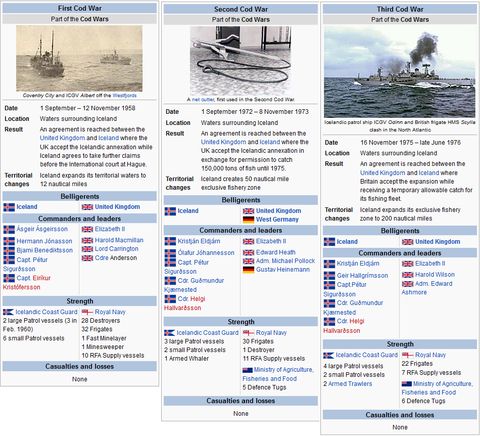The image size is (480, 436).
Task: Click flag icon beside Harold Macmillan
Action: point(87,240)
